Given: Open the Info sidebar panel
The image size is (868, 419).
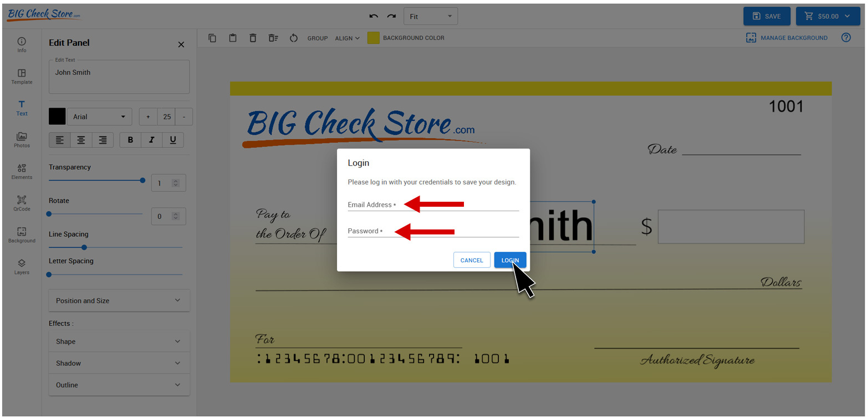Looking at the screenshot, I should tap(22, 45).
